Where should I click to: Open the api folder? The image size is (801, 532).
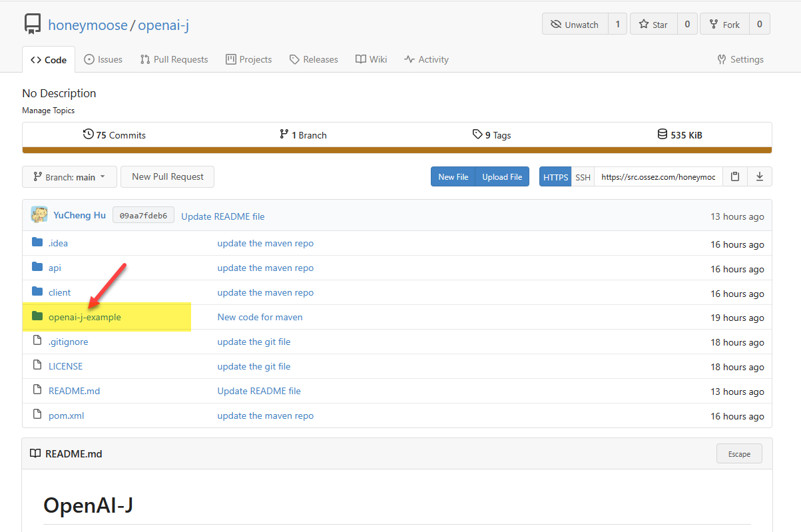click(x=55, y=268)
